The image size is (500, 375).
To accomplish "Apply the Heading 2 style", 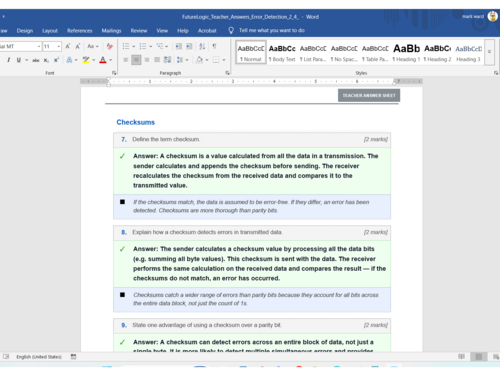I will coord(437,52).
